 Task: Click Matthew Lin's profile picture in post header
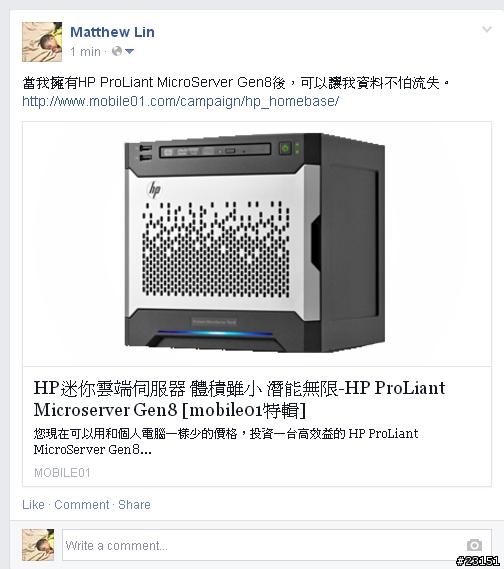pos(42,42)
